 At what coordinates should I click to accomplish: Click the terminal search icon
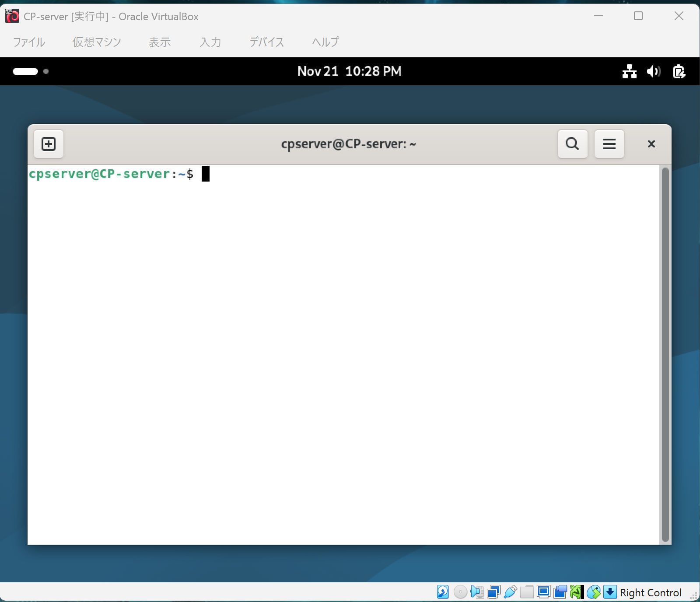click(x=572, y=144)
